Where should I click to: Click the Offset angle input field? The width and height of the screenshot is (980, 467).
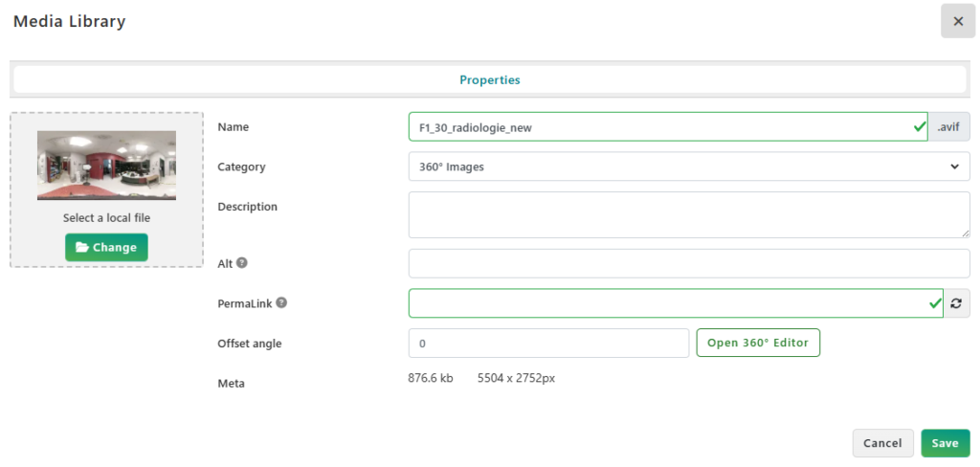coord(548,344)
